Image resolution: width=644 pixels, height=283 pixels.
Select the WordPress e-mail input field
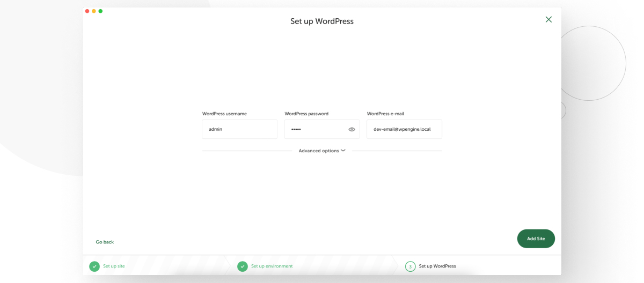(x=404, y=129)
